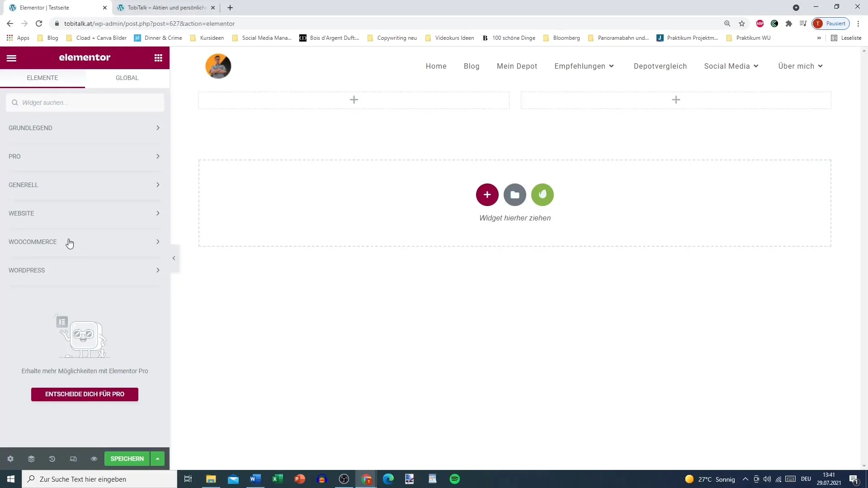This screenshot has width=868, height=488.
Task: Open a new browser tab
Action: 230,8
